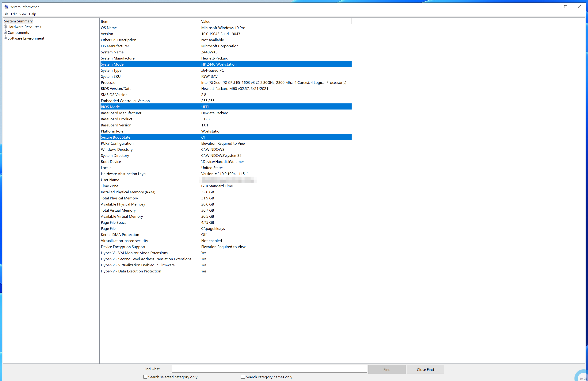
Task: Toggle Search selected category only checkbox
Action: pyautogui.click(x=145, y=377)
